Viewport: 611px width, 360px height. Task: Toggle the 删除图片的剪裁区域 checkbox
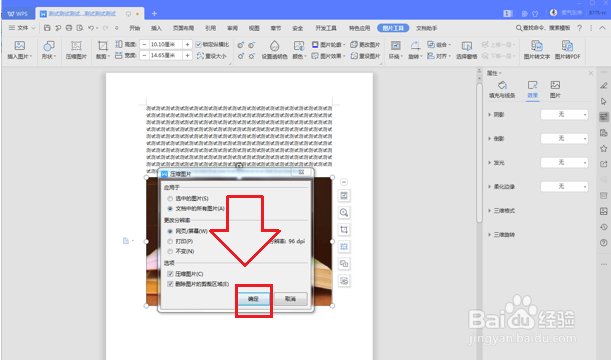tap(170, 284)
